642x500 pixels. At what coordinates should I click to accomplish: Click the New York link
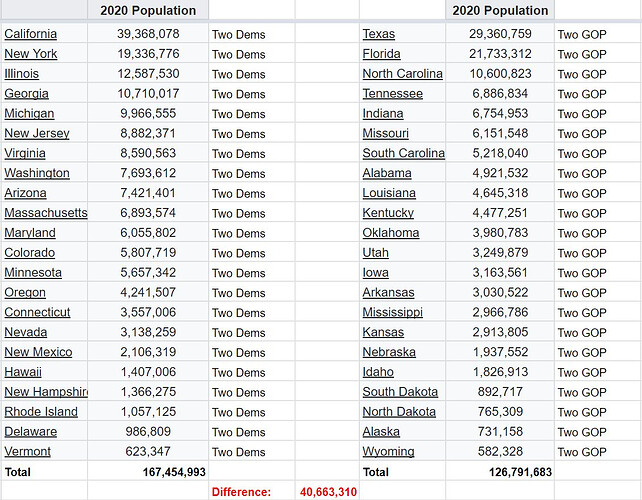31,54
